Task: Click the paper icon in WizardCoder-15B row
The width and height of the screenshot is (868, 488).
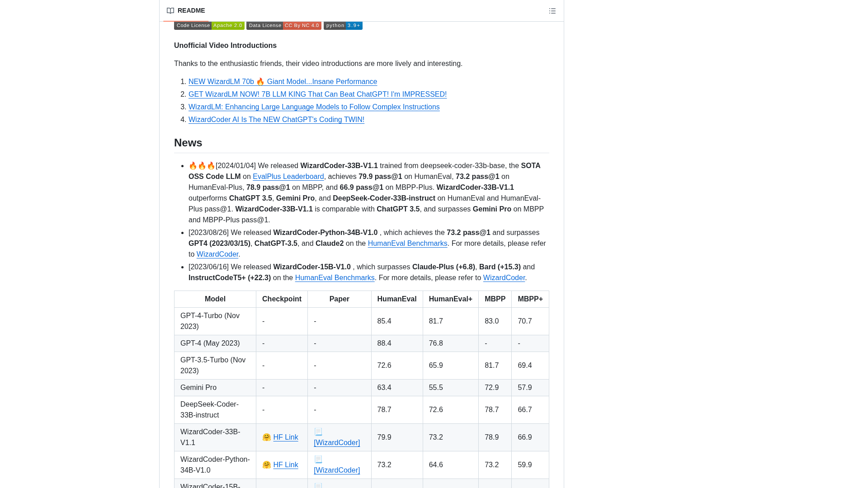Action: pos(318,486)
